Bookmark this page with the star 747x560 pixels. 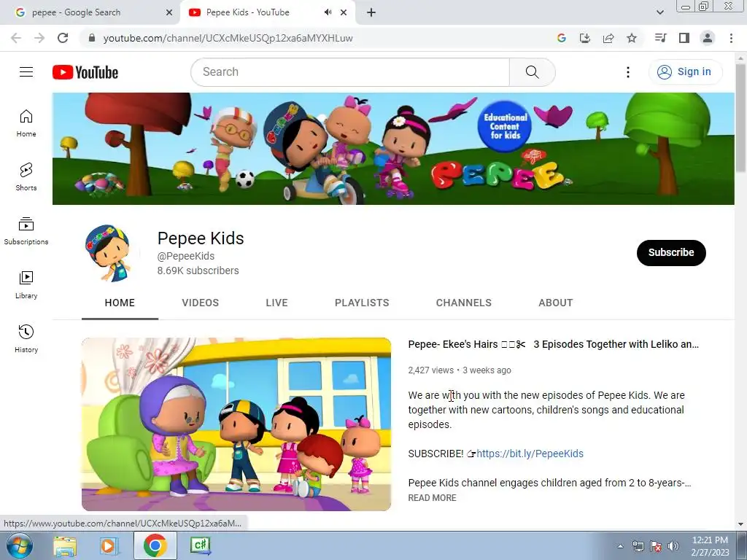click(x=632, y=38)
